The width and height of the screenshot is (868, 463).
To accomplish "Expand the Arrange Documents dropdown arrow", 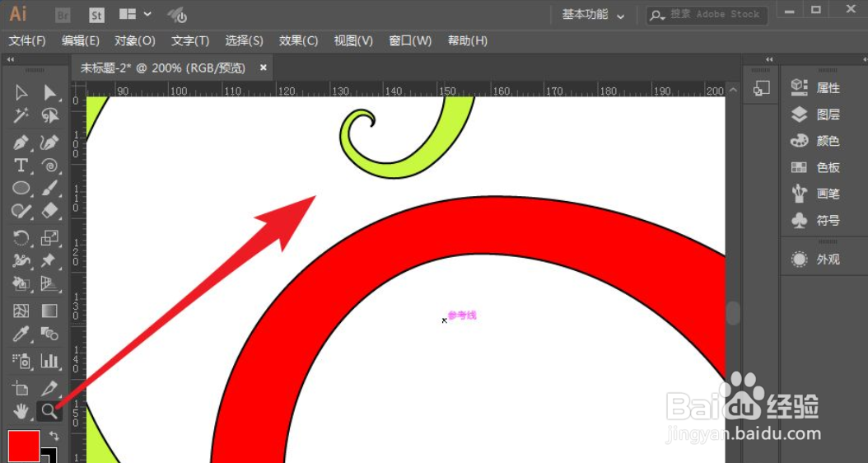I will pyautogui.click(x=147, y=14).
